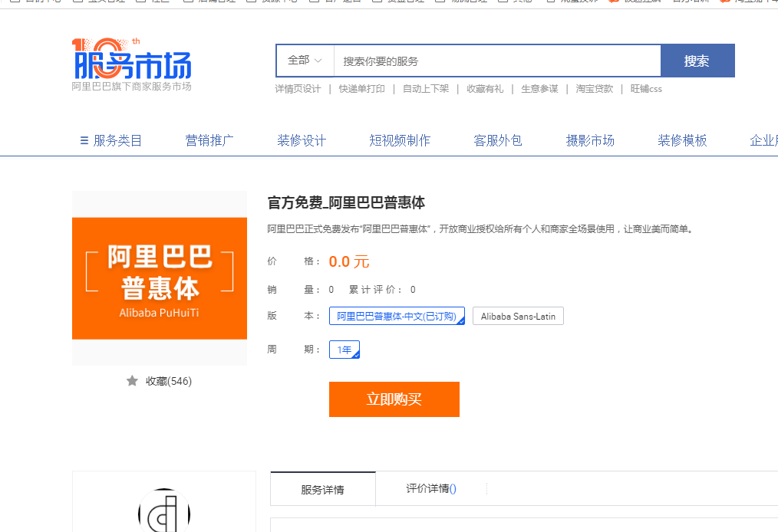This screenshot has height=532, width=778.
Task: Open the 快递单打印 suggestion link
Action: tap(361, 89)
